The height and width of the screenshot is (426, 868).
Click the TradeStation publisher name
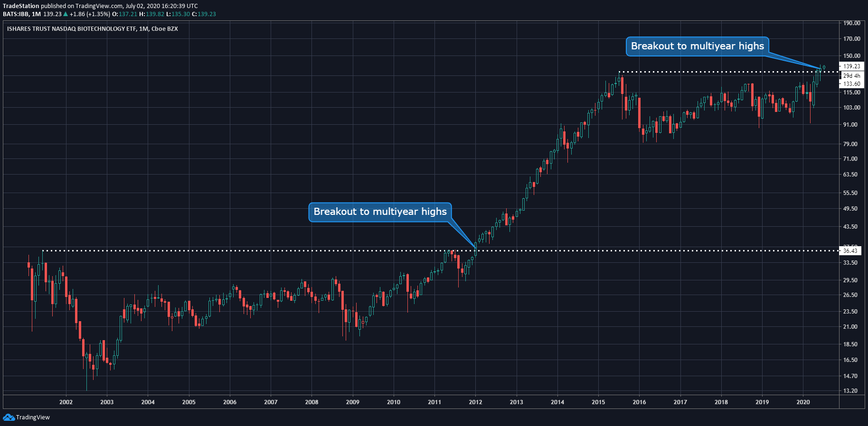(x=21, y=6)
